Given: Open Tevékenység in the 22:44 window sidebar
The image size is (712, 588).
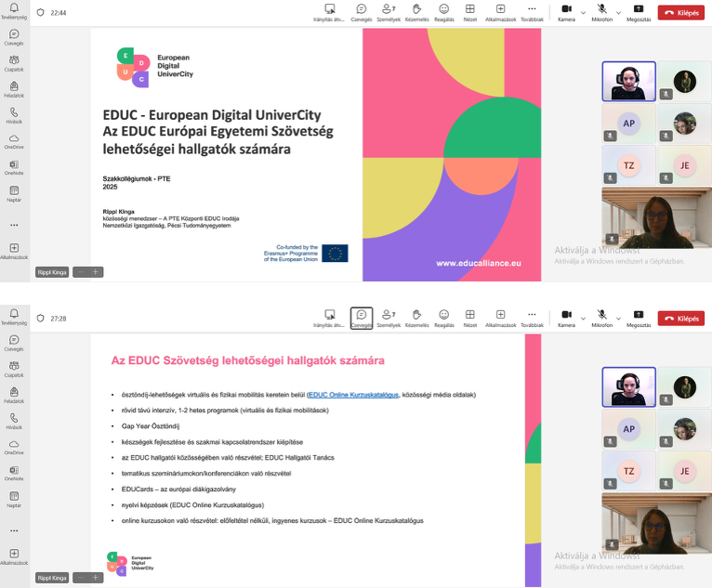Looking at the screenshot, I should tap(14, 11).
